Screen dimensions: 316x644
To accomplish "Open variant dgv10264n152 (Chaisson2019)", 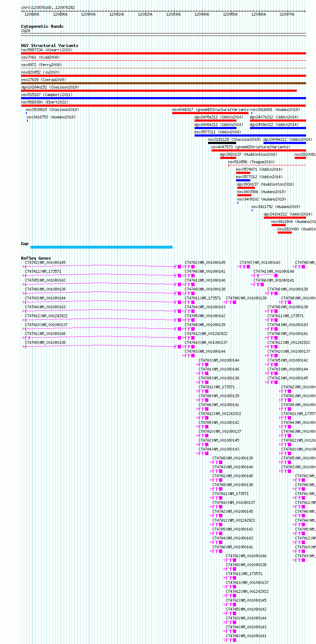I will coord(159,91).
